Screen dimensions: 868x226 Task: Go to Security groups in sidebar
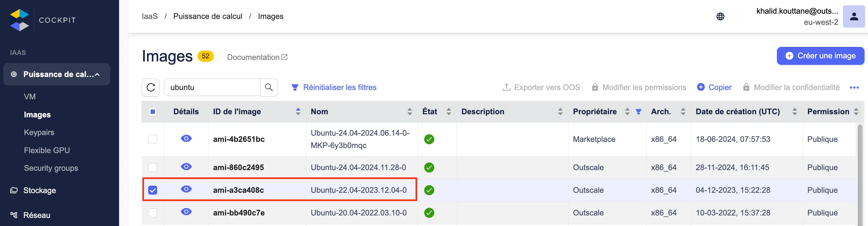click(x=51, y=168)
